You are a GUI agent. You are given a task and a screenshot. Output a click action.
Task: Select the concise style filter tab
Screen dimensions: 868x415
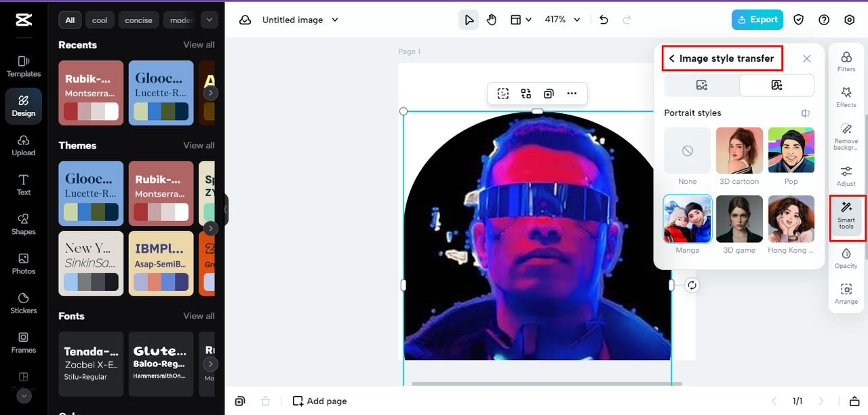pyautogui.click(x=139, y=20)
